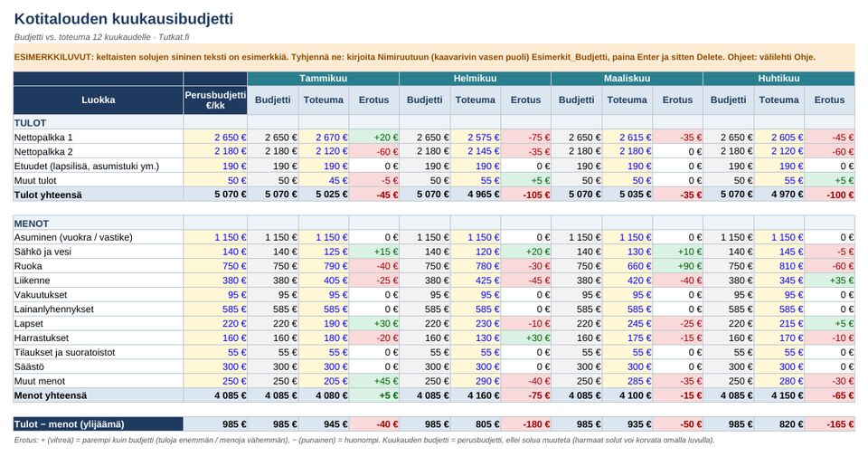Select the Nettopalkka 2 row label
Viewport: 868px width, 457px height.
coord(99,151)
